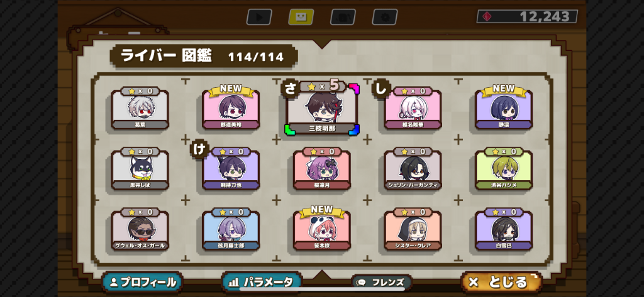Tap the red gem currency counter
The width and height of the screenshot is (644, 297).
click(527, 16)
